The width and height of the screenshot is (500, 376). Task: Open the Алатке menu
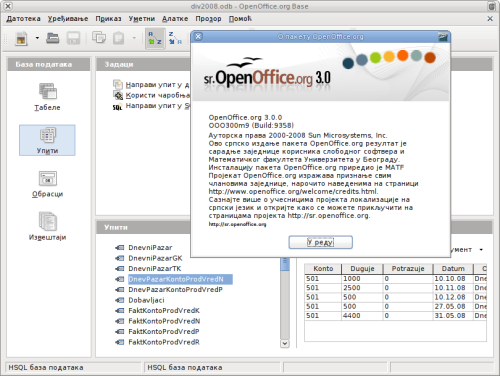[x=175, y=19]
